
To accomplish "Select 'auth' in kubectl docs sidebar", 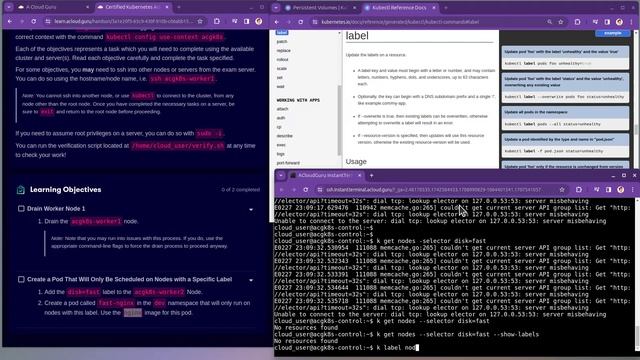I will [281, 118].
